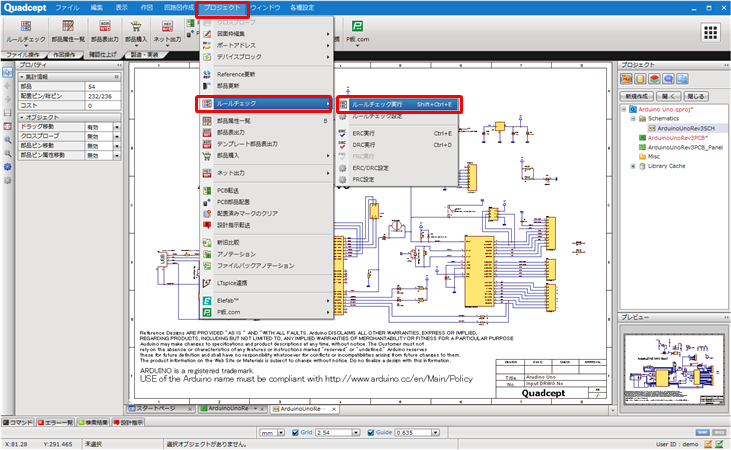Viewport: 731px width, 450px height.
Task: Click the ERC実行 icon in submenu
Action: click(x=343, y=133)
